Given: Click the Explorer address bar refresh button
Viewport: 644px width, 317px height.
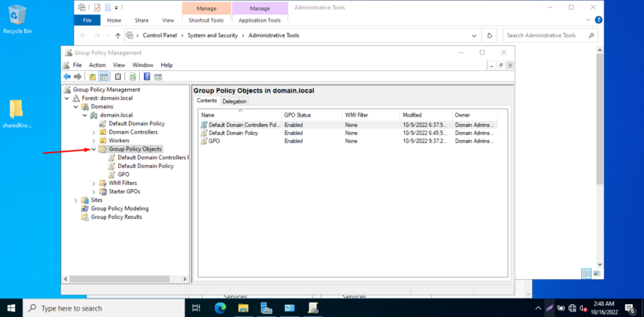Looking at the screenshot, I should 489,35.
